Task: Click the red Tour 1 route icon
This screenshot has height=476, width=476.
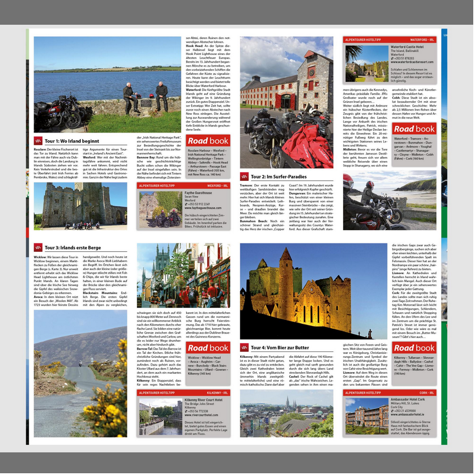Action: (38, 141)
